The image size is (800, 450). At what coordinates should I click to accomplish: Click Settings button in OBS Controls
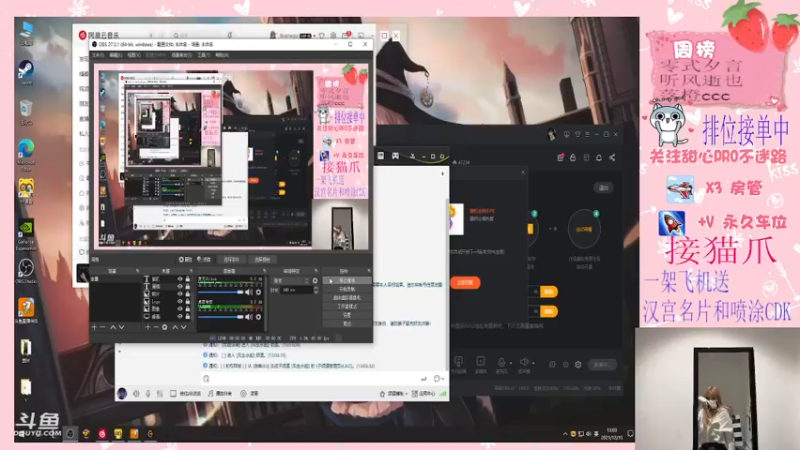347,315
